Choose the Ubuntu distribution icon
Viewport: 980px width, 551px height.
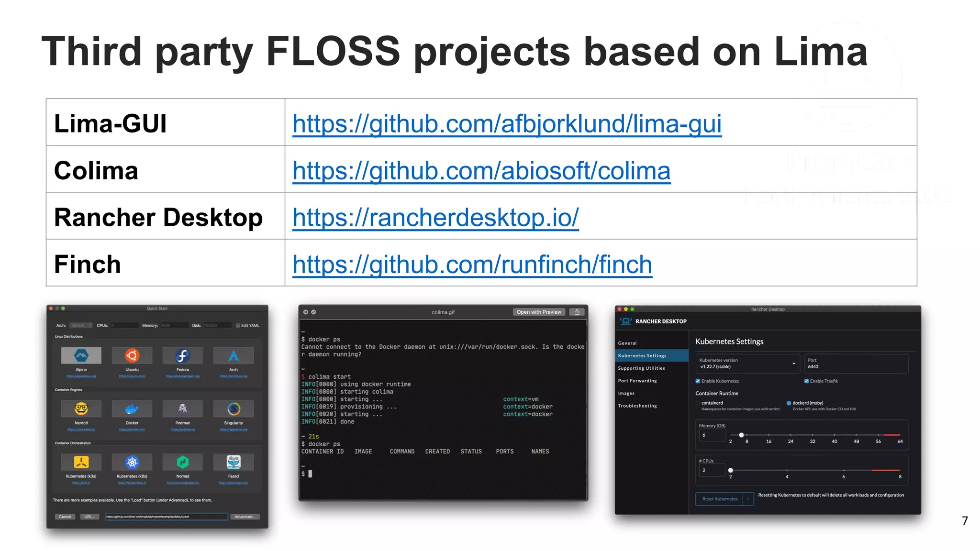tap(132, 356)
